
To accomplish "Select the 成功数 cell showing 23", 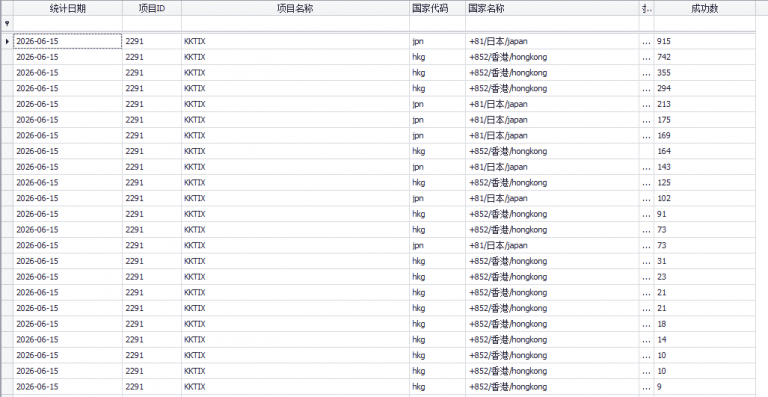I will tap(704, 277).
